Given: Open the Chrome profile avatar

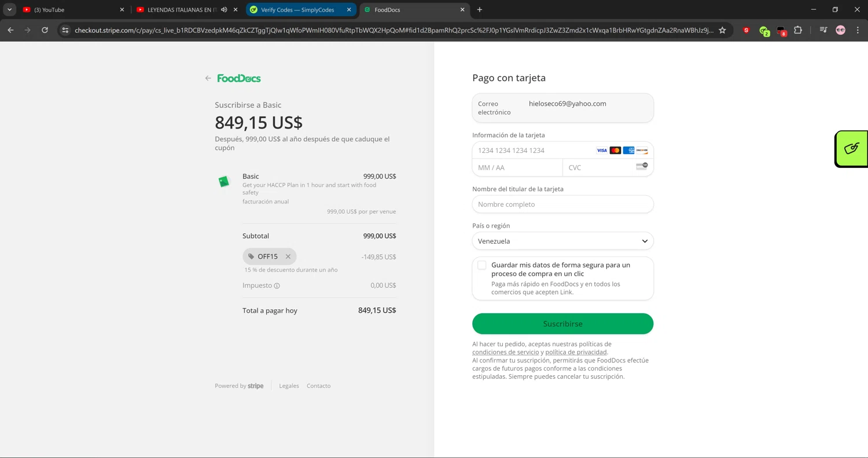Looking at the screenshot, I should [841, 30].
